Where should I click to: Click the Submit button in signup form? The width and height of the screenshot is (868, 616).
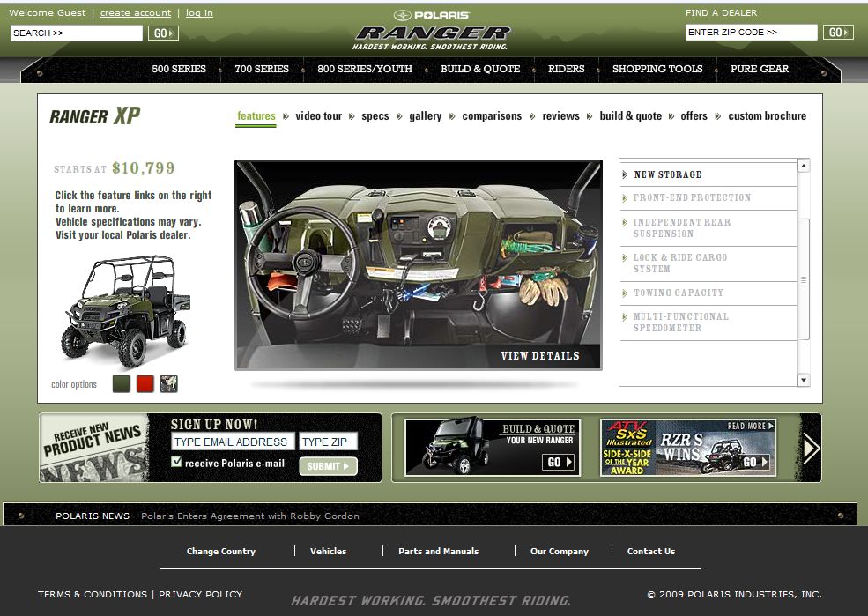[x=328, y=466]
